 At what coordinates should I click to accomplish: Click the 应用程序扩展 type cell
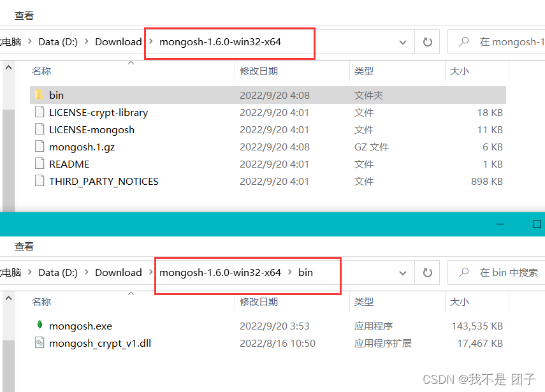382,344
